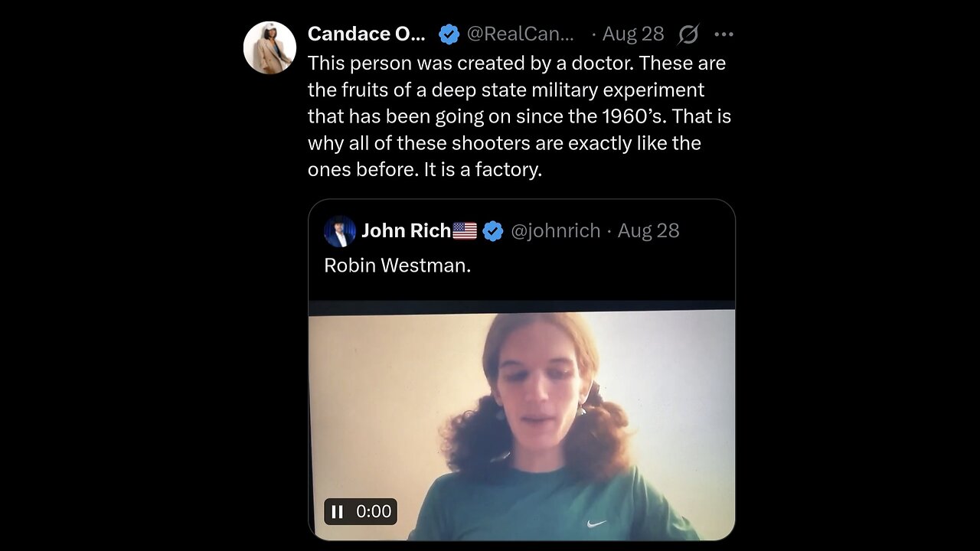
Task: Click the verified badge beside John Rich
Action: point(493,231)
